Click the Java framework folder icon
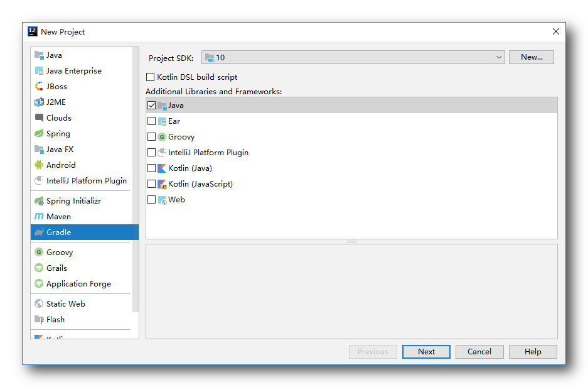This screenshot has width=588, height=387. click(x=162, y=106)
